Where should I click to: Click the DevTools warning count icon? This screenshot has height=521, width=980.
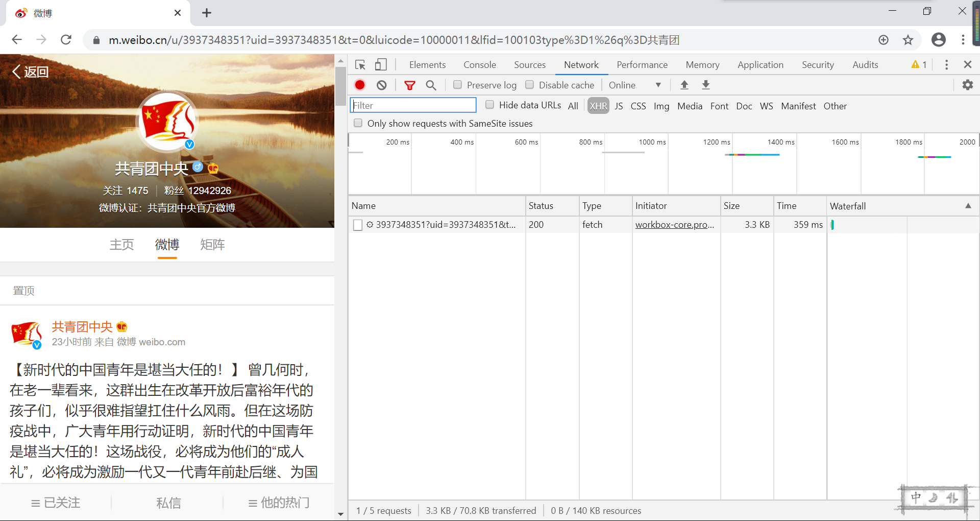(x=919, y=65)
